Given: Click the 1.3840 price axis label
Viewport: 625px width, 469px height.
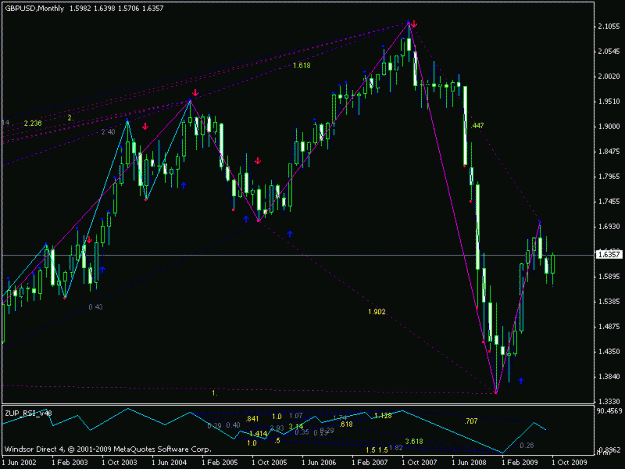Looking at the screenshot, I should 609,377.
